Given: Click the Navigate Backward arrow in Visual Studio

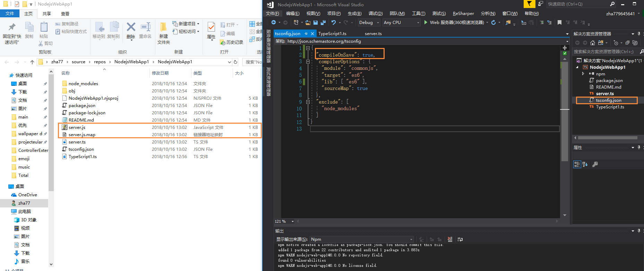Looking at the screenshot, I should [274, 22].
